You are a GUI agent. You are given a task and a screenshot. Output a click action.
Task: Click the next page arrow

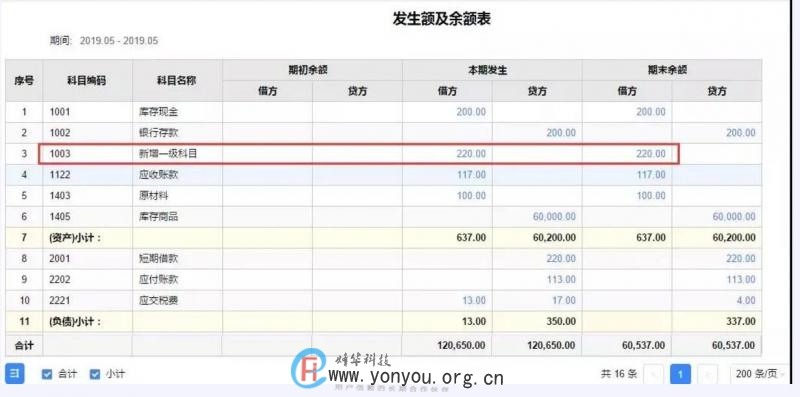pyautogui.click(x=707, y=374)
